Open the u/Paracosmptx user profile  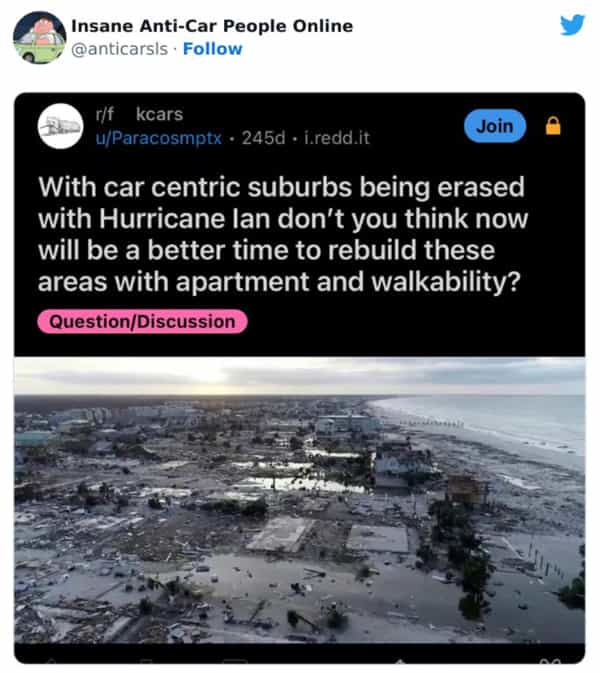(158, 138)
